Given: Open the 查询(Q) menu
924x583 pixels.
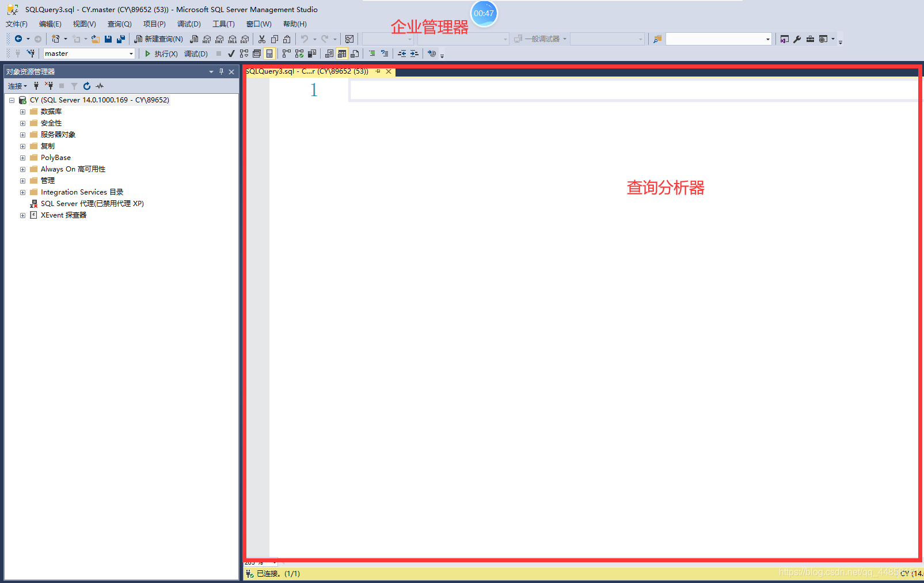Looking at the screenshot, I should [x=120, y=24].
